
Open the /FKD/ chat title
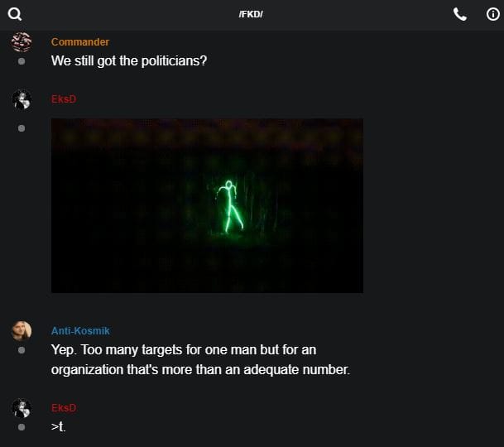coord(251,14)
